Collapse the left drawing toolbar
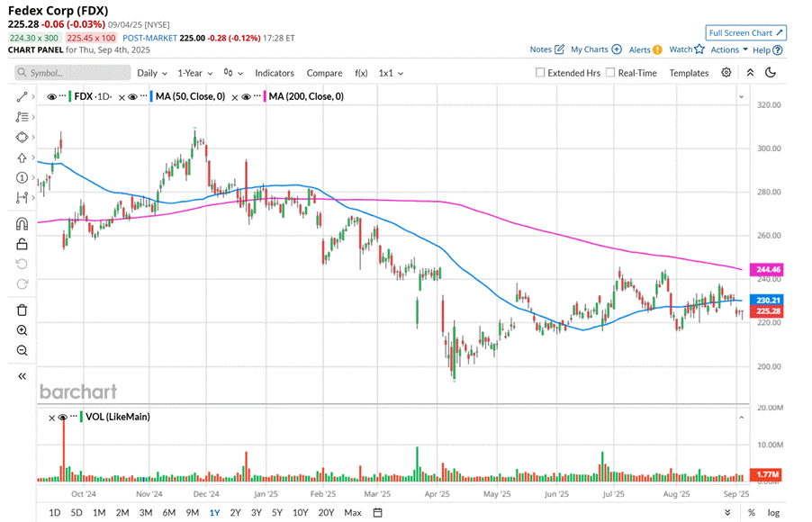 click(x=22, y=376)
